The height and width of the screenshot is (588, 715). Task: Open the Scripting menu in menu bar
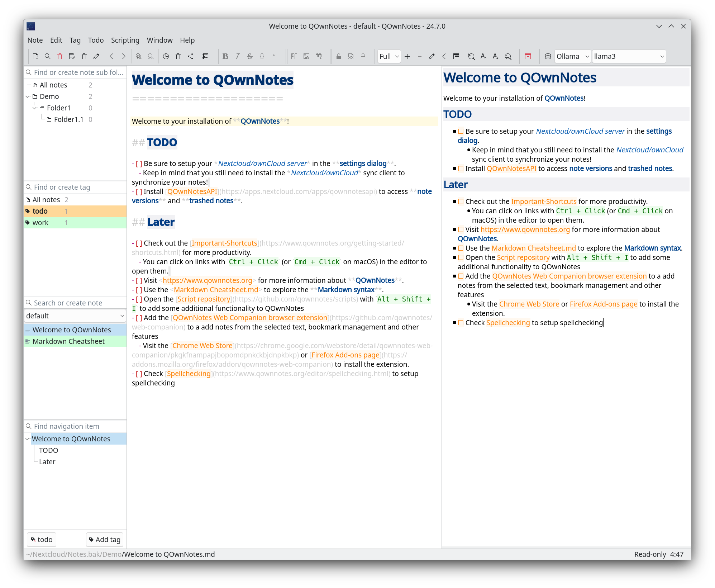[x=125, y=40]
